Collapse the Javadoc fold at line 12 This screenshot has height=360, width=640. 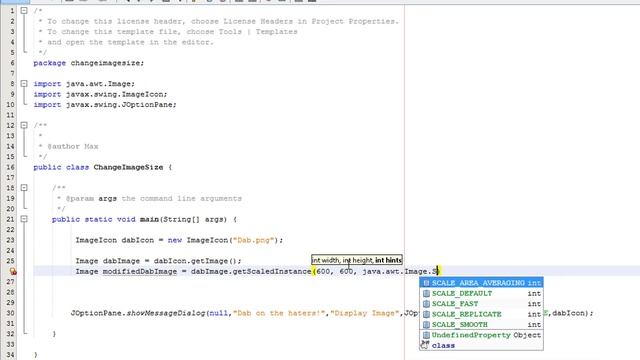click(24, 125)
